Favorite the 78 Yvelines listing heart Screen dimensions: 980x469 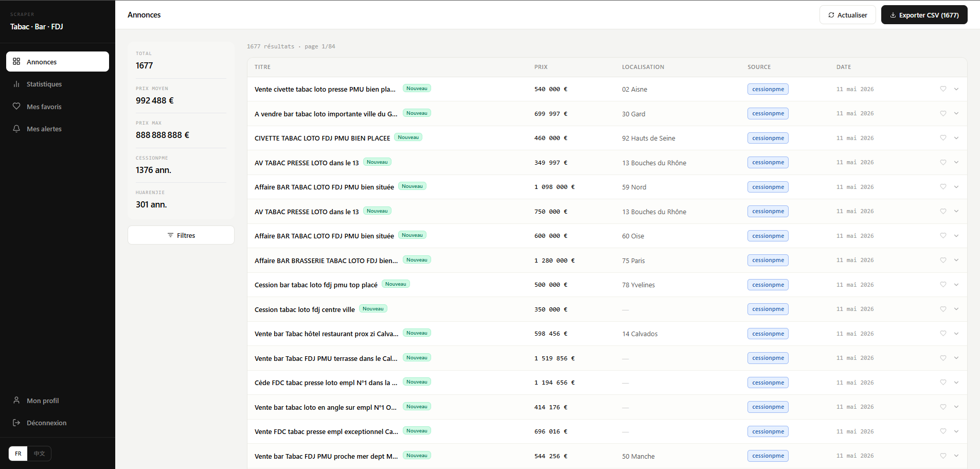coord(943,285)
